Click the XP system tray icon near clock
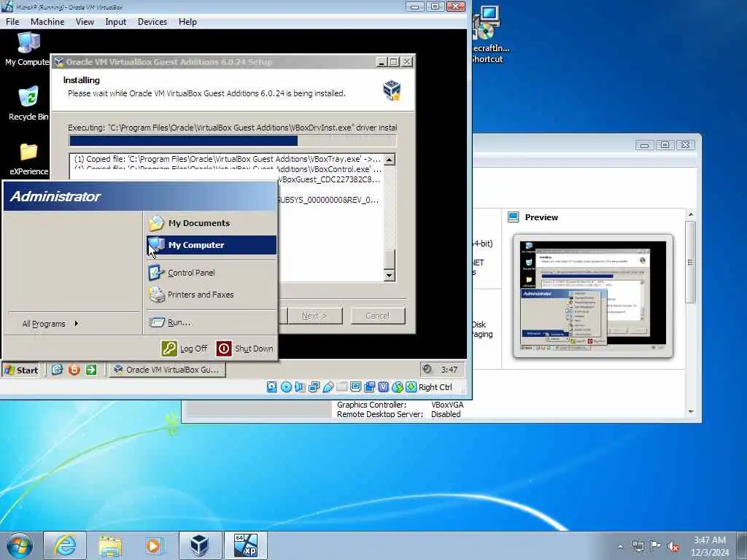The height and width of the screenshot is (560, 747). pyautogui.click(x=427, y=369)
